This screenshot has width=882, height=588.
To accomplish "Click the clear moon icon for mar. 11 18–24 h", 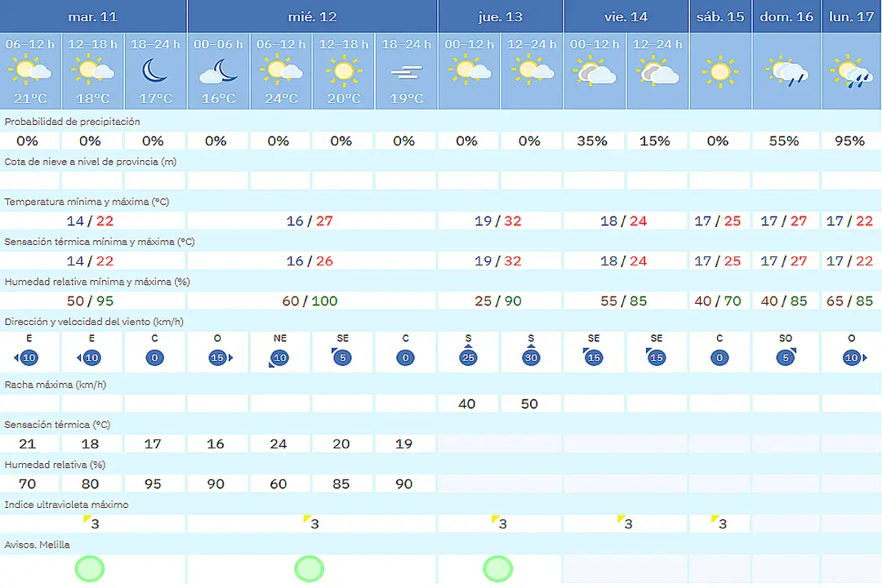I will point(154,72).
